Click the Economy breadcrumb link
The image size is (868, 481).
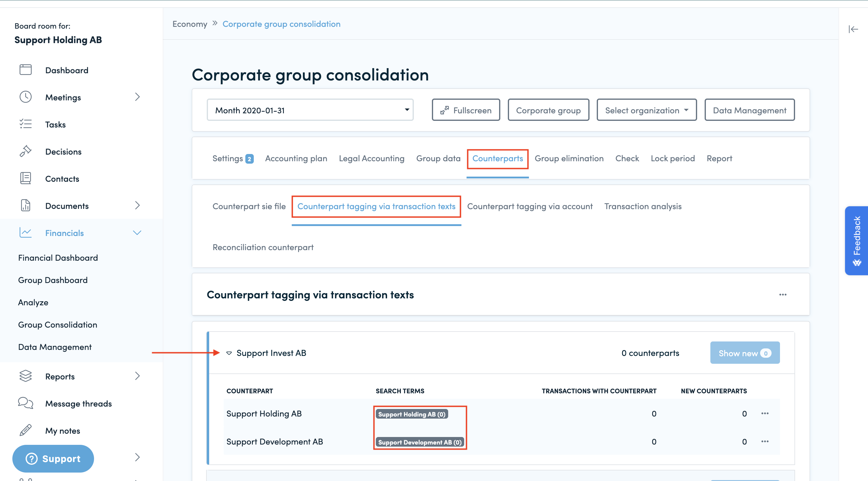click(x=190, y=24)
